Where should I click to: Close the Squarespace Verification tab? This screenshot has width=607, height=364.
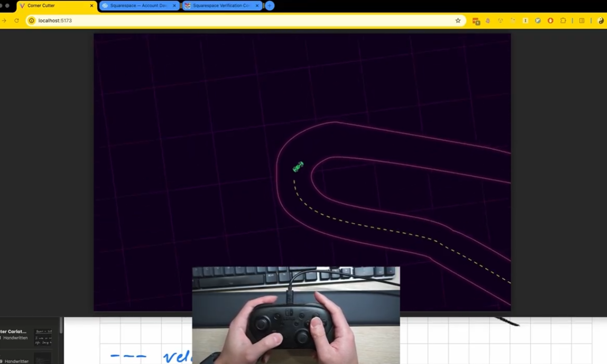[257, 6]
